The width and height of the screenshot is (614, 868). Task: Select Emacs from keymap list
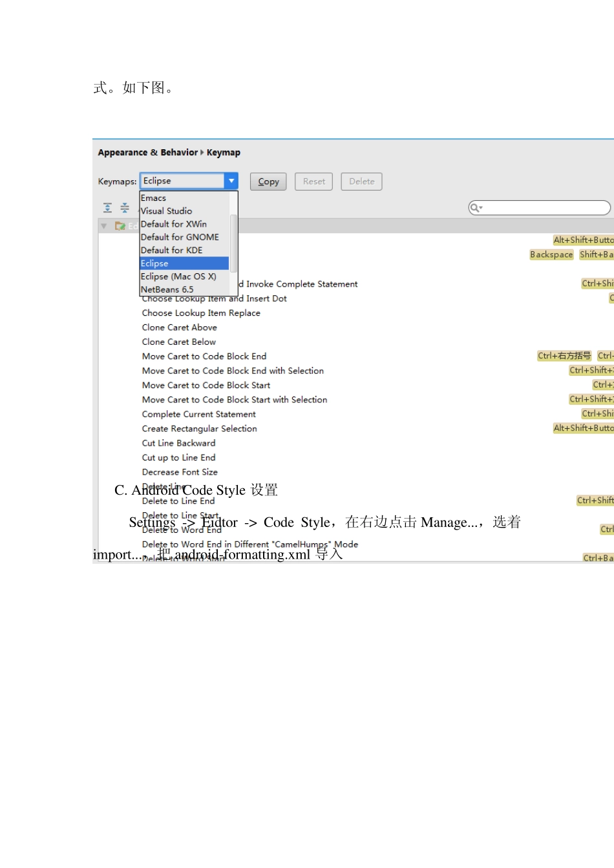(184, 198)
